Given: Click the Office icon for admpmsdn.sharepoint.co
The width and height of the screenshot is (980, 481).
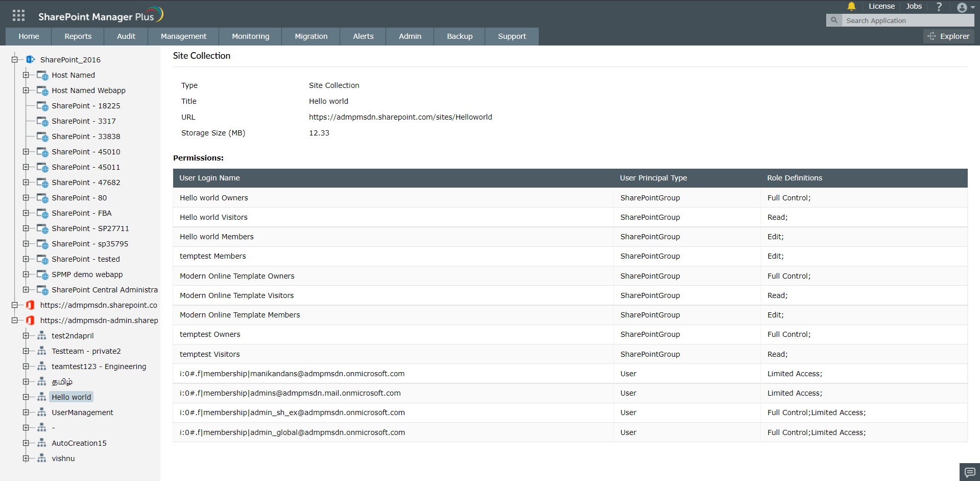Looking at the screenshot, I should coord(30,305).
